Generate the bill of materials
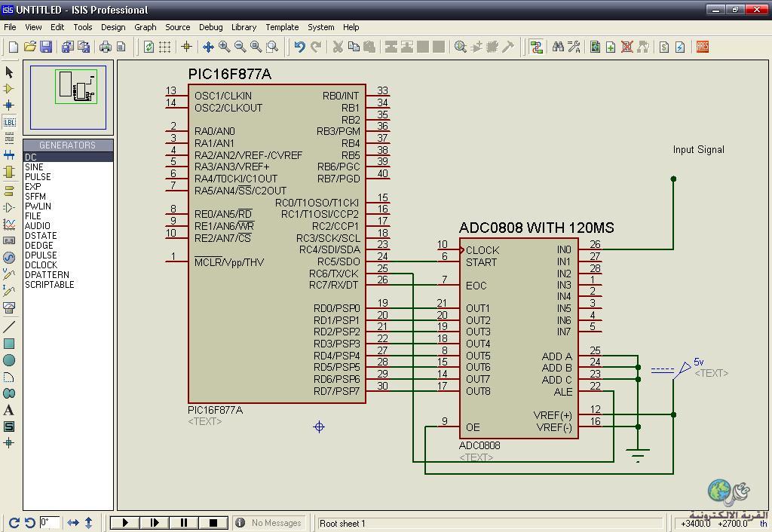The height and width of the screenshot is (532, 772). (x=664, y=47)
